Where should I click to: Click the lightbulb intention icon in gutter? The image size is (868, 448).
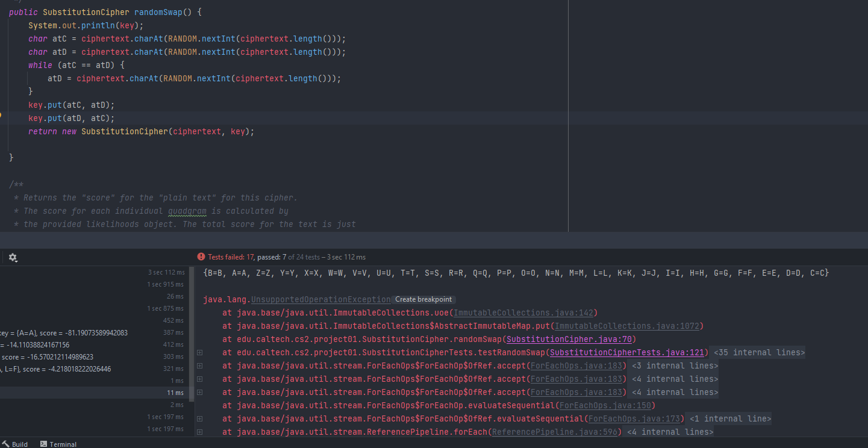[1, 114]
